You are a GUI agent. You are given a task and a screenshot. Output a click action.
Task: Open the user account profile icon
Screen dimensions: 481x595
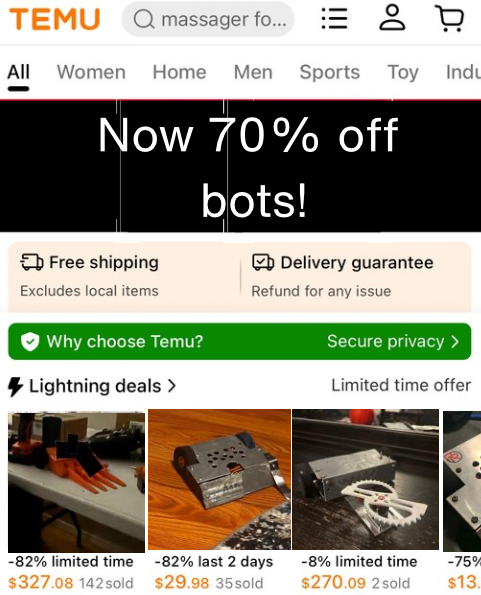(x=392, y=17)
